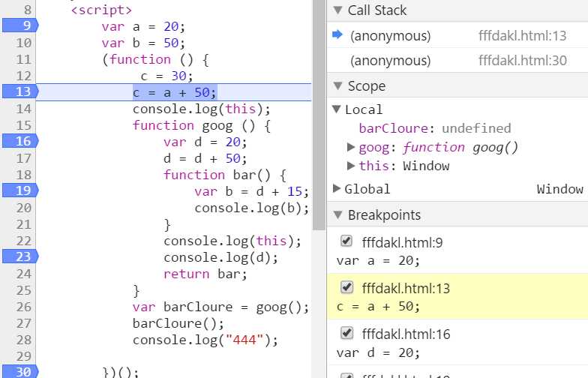Click the Window value beside Global
This screenshot has height=378, width=588.
[x=559, y=189]
